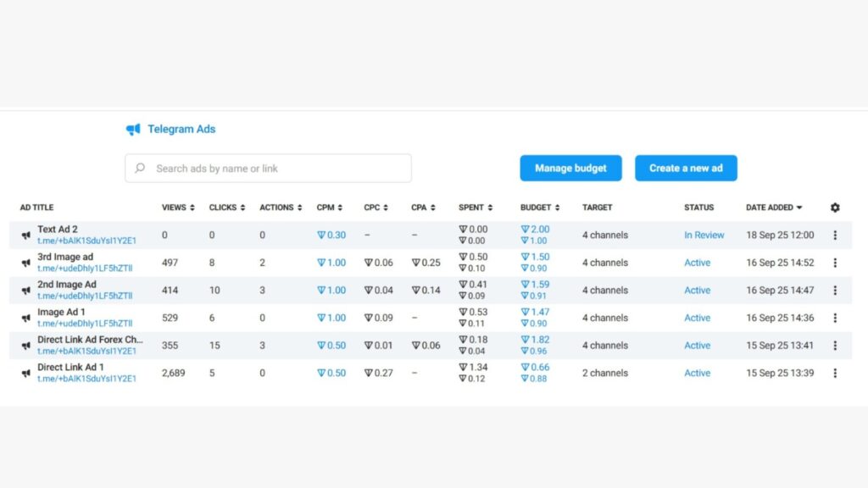Open the options menu for Direct Link Ad 1
The width and height of the screenshot is (868, 488).
pos(837,373)
